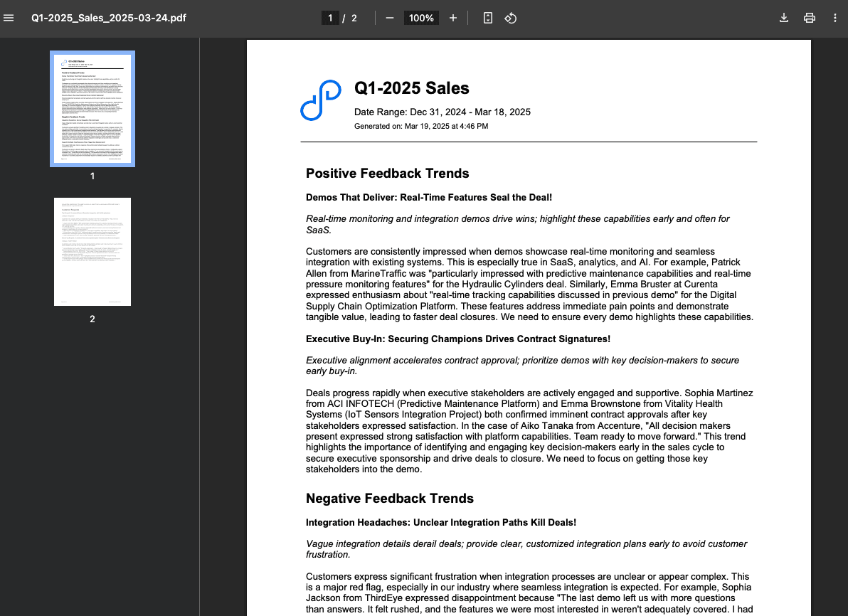
Task: Select the page 1 thumbnail
Action: tap(92, 109)
